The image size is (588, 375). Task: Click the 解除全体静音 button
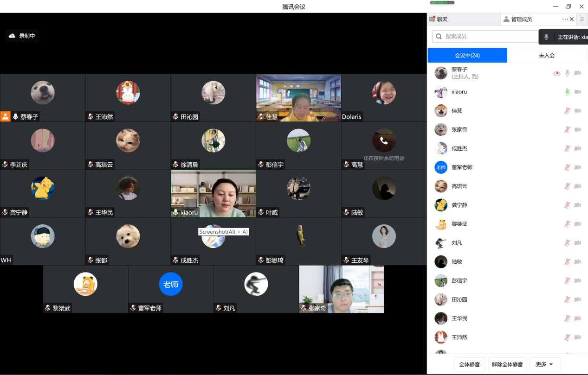pos(507,364)
